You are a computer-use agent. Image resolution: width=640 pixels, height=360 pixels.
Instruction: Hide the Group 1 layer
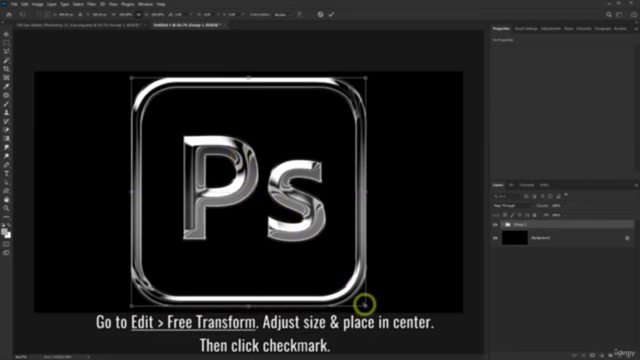pos(495,224)
